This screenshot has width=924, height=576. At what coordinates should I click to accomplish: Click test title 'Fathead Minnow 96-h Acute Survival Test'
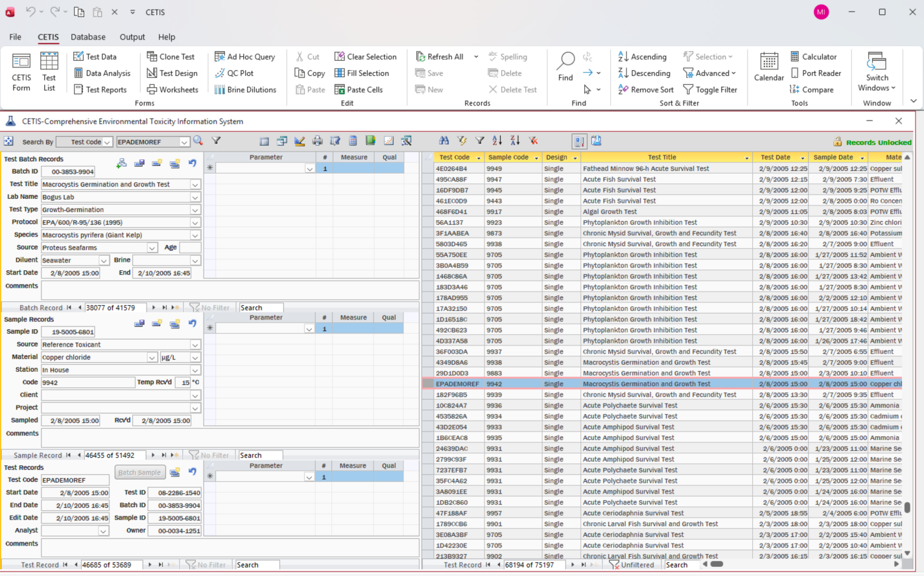click(645, 168)
